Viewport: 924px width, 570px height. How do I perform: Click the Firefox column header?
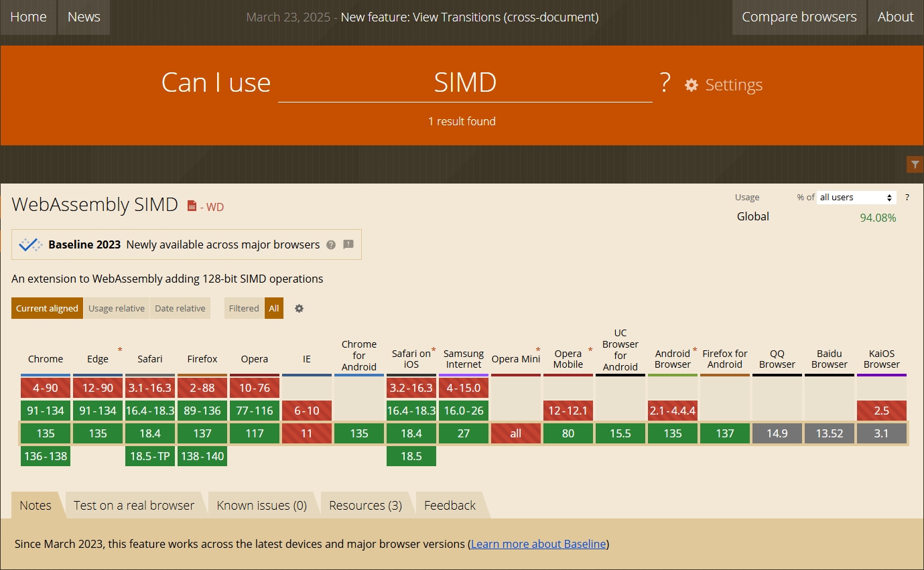coord(202,359)
